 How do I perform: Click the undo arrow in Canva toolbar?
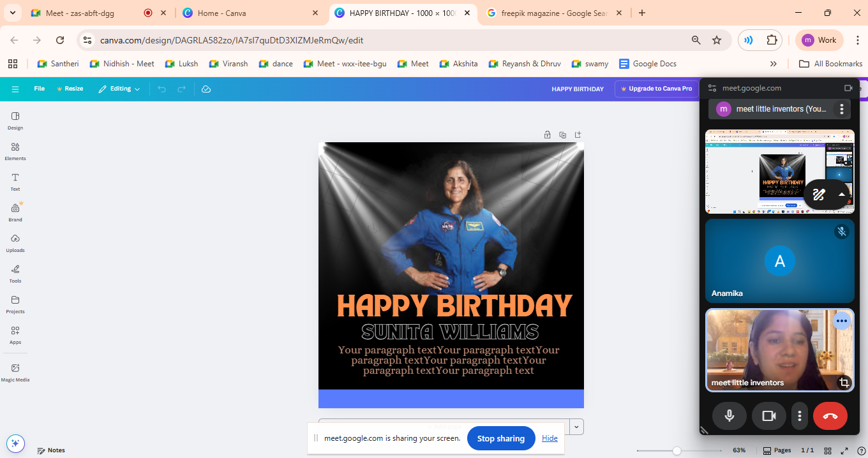pos(161,89)
